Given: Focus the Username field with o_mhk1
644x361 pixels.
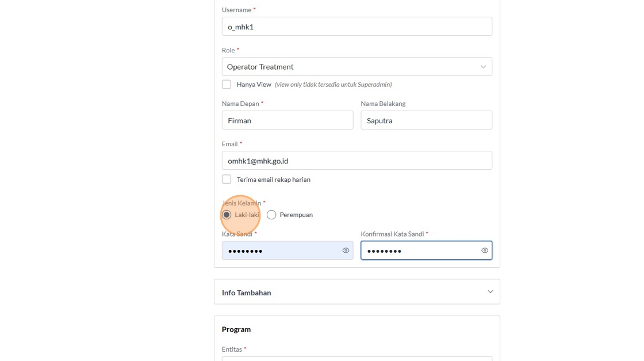Looking at the screenshot, I should pyautogui.click(x=356, y=26).
